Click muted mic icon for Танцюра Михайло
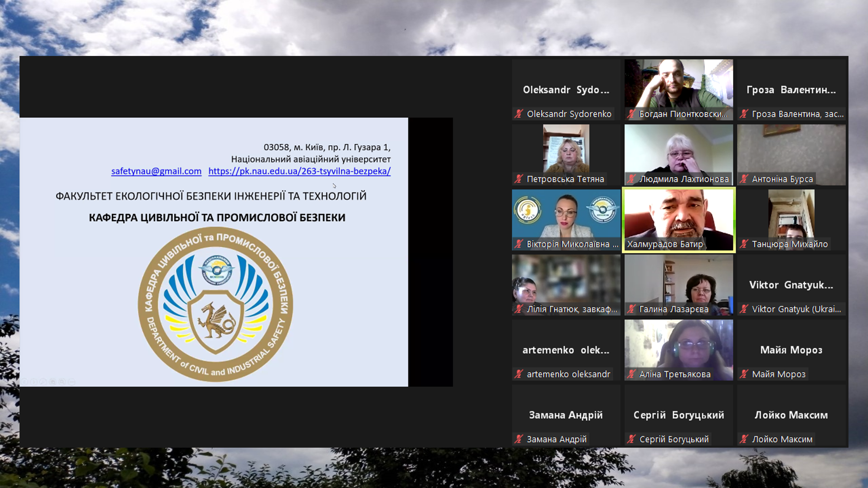The image size is (868, 488). pyautogui.click(x=744, y=244)
